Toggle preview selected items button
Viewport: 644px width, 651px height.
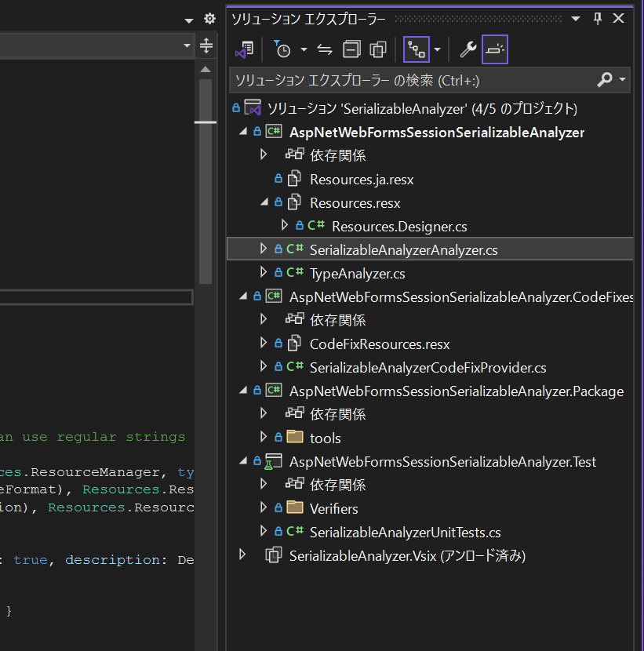click(x=495, y=50)
